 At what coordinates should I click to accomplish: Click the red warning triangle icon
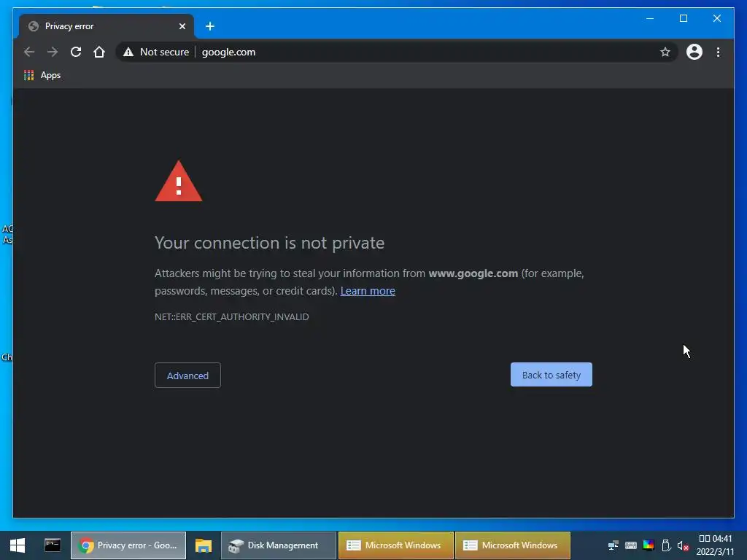pyautogui.click(x=179, y=181)
